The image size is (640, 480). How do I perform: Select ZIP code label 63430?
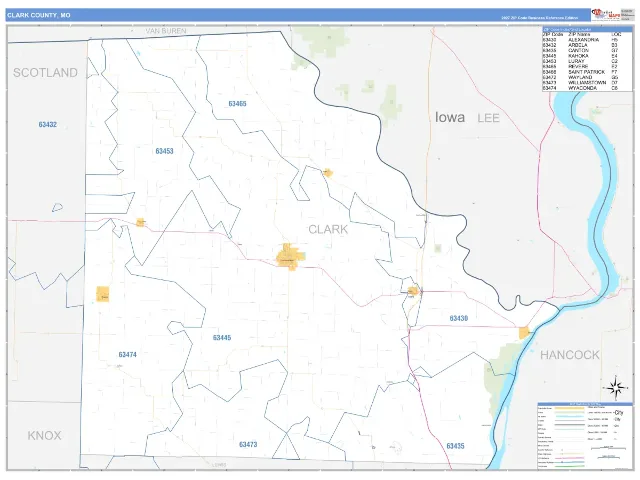[459, 318]
